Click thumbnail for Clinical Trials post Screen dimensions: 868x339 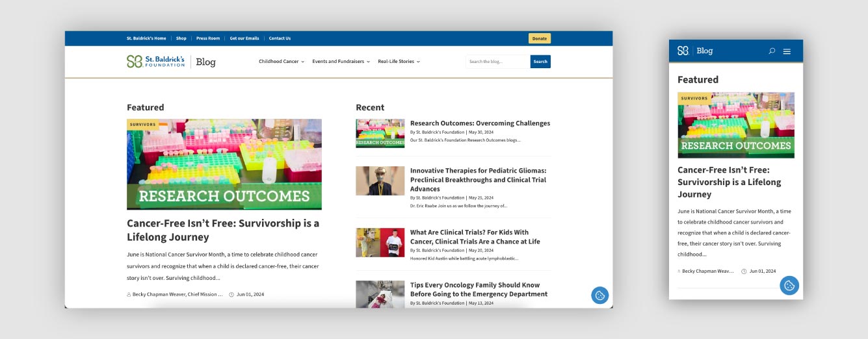click(380, 242)
